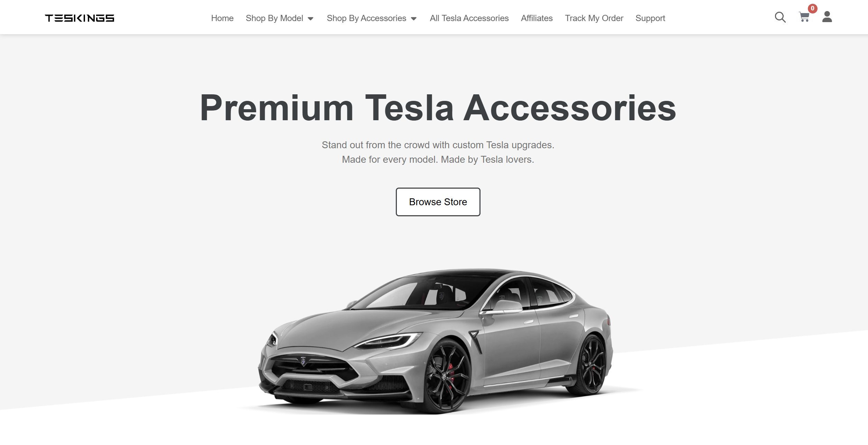The height and width of the screenshot is (445, 868).
Task: Expand the Shop By Accessories dropdown arrow
Action: 413,19
